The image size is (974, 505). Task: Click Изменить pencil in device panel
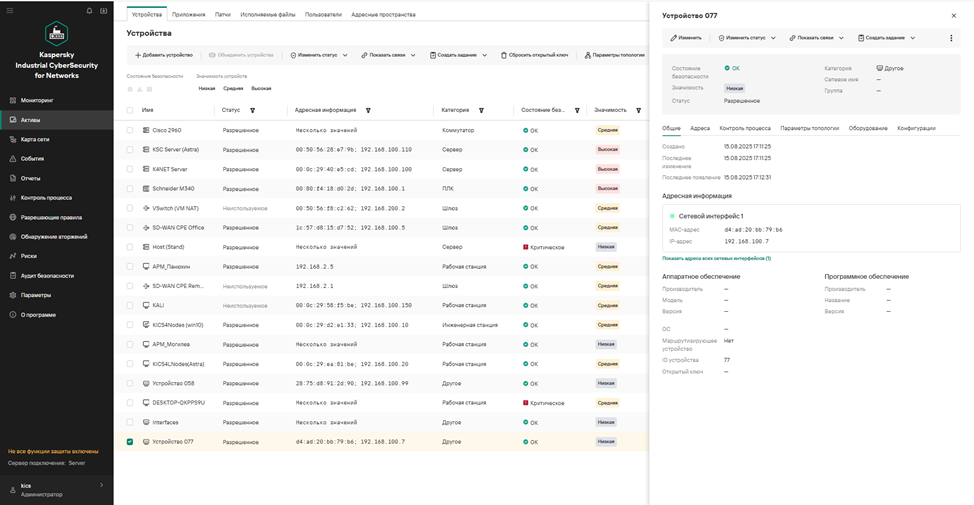coord(686,38)
